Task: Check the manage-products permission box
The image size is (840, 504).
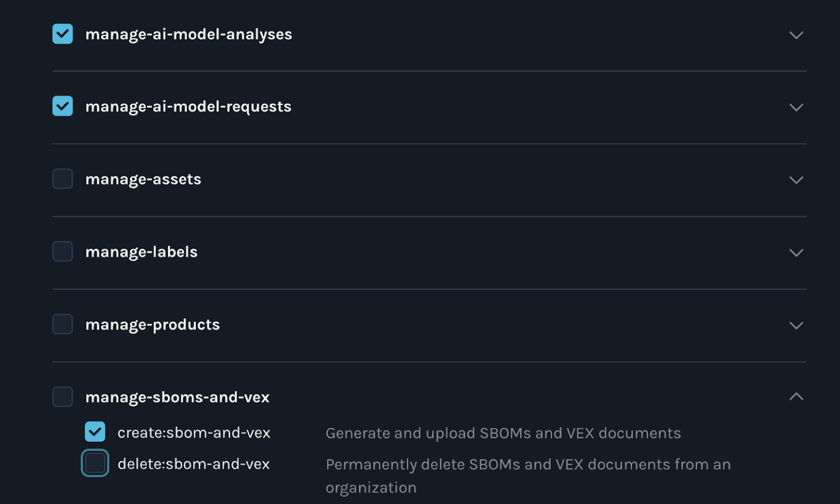Action: [63, 324]
